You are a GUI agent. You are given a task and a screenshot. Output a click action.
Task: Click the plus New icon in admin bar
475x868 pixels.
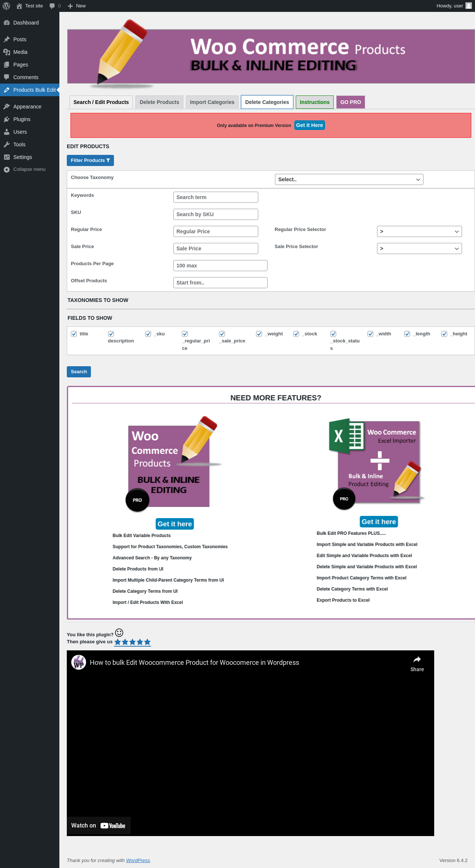click(x=70, y=6)
